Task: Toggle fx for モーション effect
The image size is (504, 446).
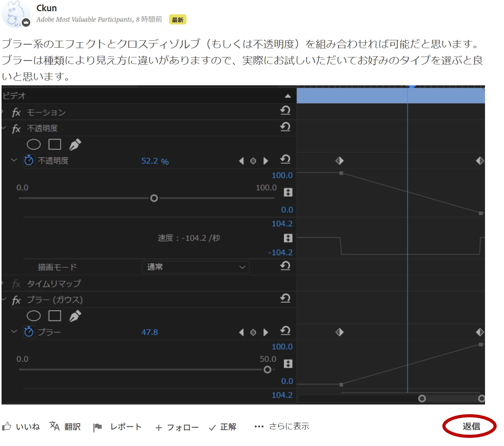Action: point(16,112)
